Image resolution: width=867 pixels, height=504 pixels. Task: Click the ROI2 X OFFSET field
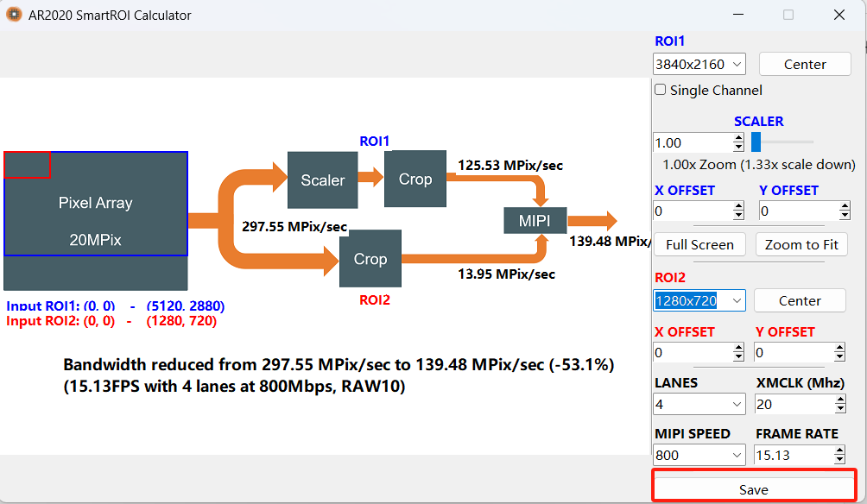coord(693,353)
